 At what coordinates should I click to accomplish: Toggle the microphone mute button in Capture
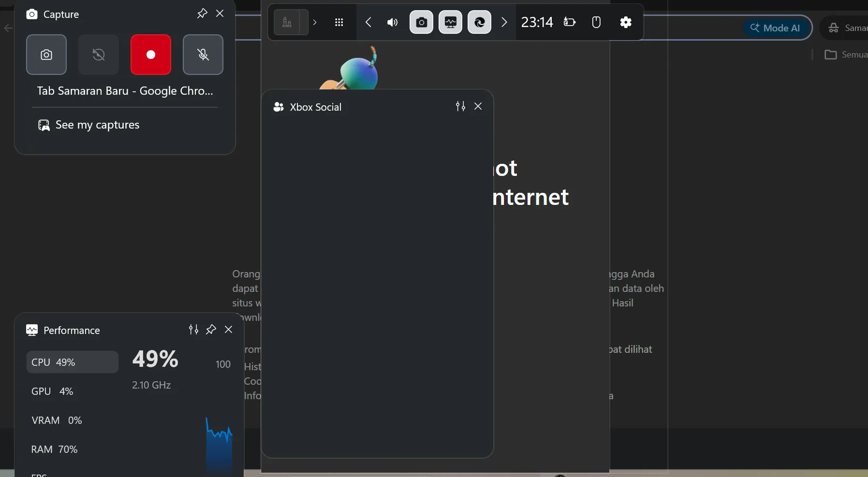tap(203, 55)
